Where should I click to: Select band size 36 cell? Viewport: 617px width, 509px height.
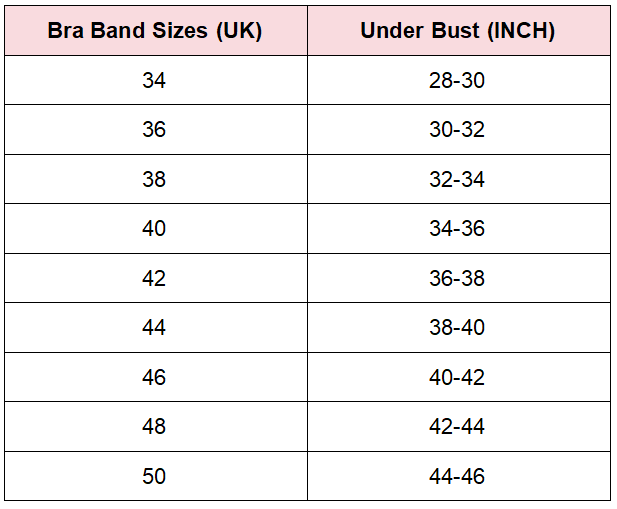pos(154,129)
